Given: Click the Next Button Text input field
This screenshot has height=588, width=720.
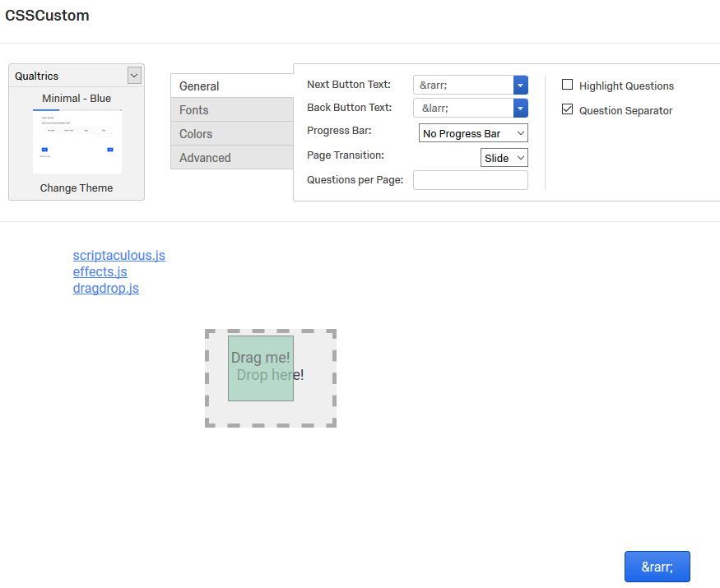Looking at the screenshot, I should [463, 85].
